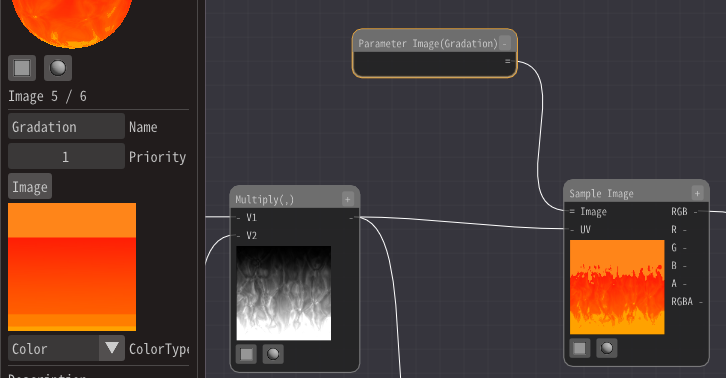The image size is (726, 378).
Task: Collapse the Parameter Image(Gradation) node
Action: [x=505, y=44]
